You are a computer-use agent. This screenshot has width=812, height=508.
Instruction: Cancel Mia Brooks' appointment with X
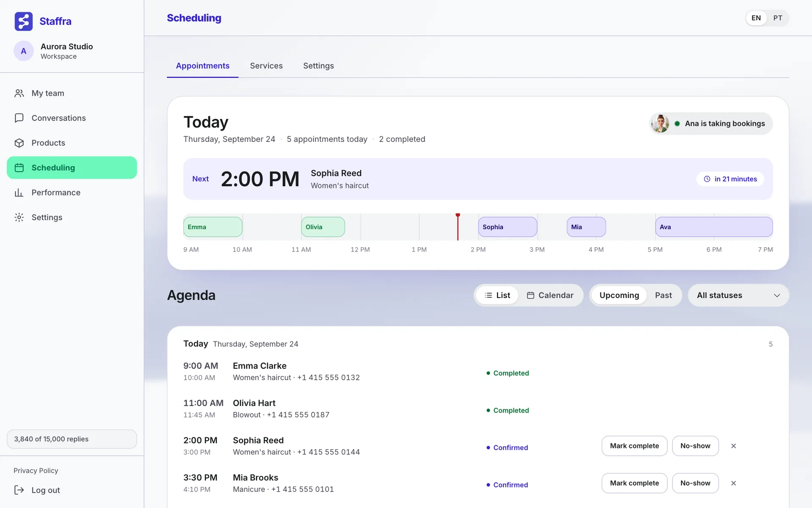[734, 483]
